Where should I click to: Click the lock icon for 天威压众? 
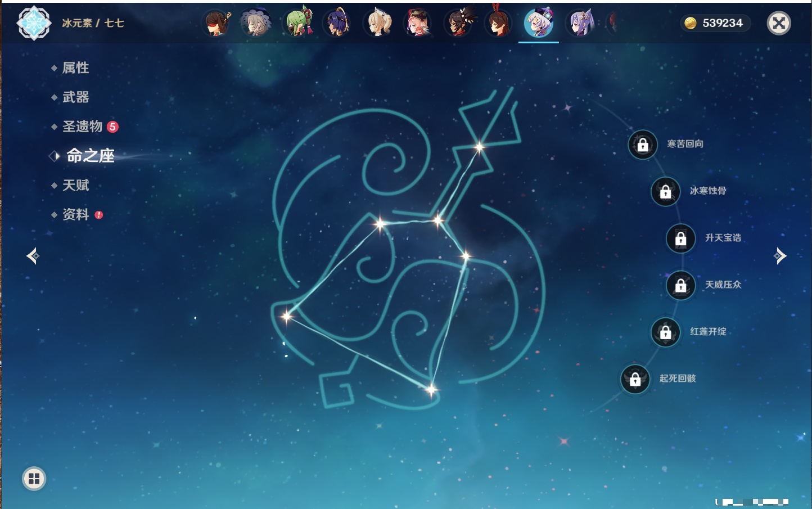pos(680,285)
